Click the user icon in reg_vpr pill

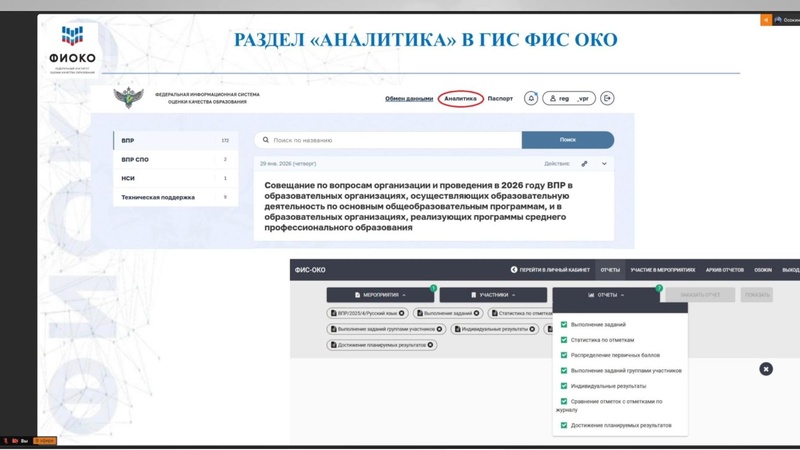click(x=553, y=98)
